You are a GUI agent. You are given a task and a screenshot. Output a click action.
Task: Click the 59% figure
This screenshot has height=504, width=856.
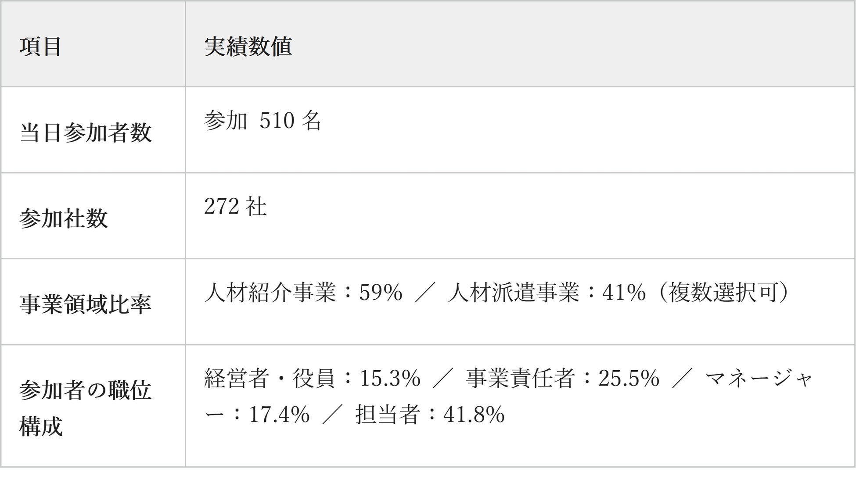click(381, 293)
